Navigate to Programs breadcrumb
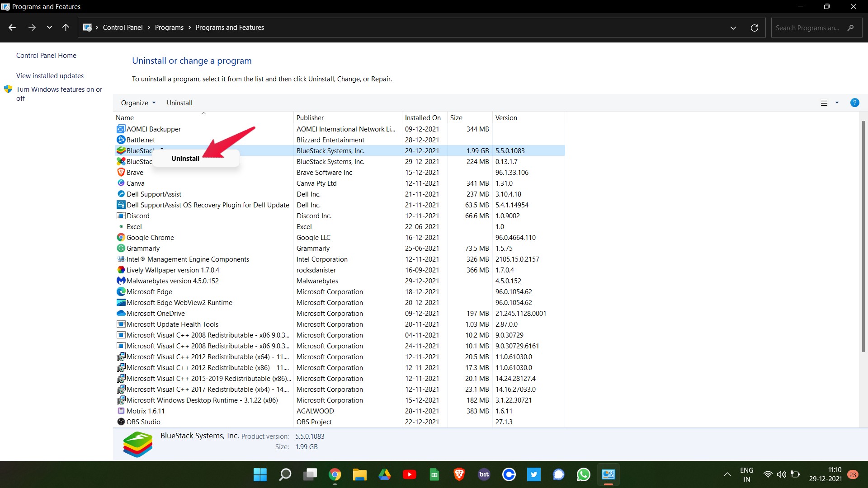The image size is (868, 488). (x=169, y=28)
